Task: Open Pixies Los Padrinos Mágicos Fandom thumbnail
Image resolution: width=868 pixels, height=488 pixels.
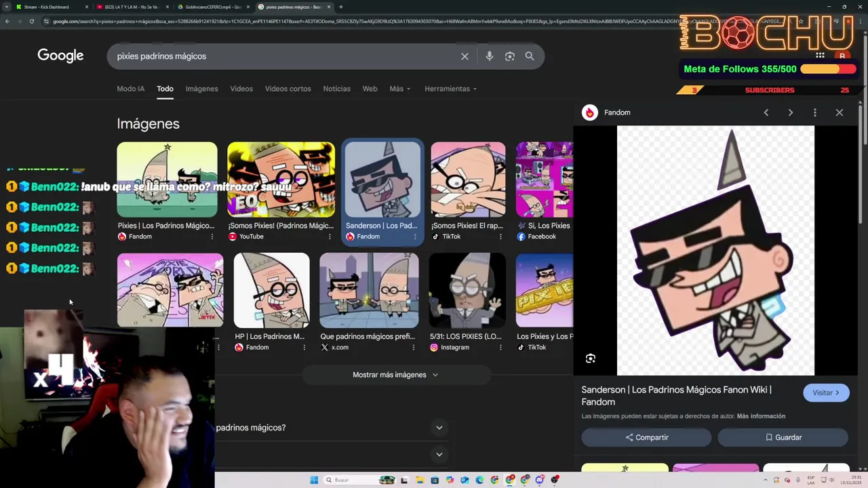Action: tap(167, 180)
